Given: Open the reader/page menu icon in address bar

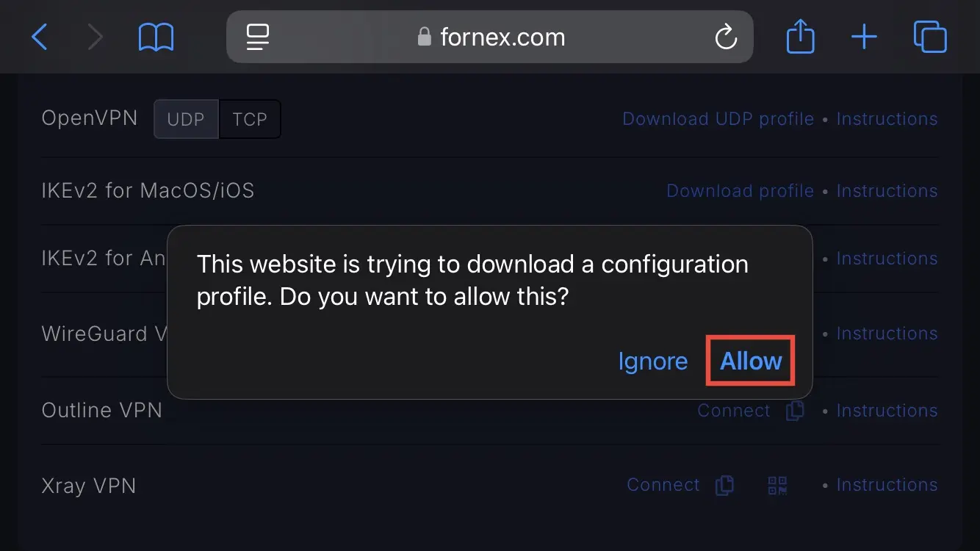Looking at the screenshot, I should 258,37.
